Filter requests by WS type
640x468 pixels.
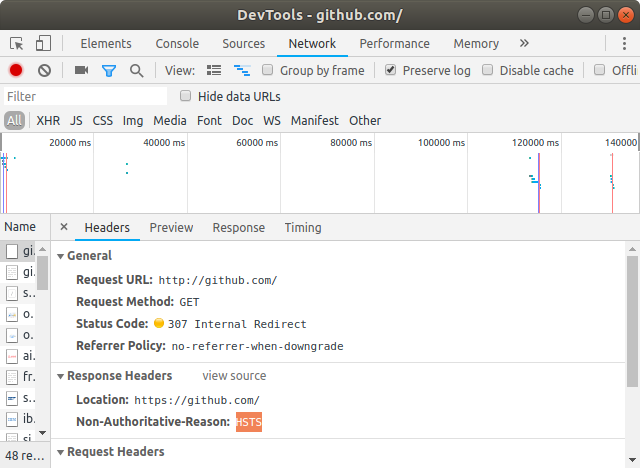272,120
